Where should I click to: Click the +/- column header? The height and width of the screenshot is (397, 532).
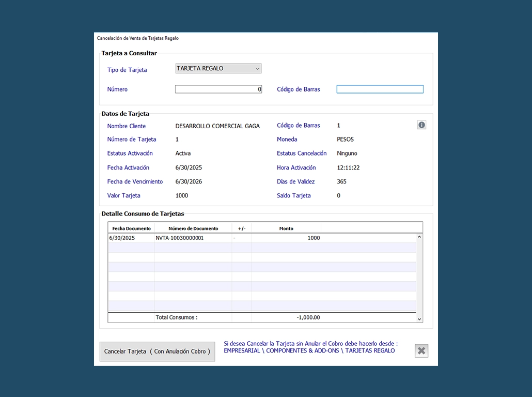point(241,228)
